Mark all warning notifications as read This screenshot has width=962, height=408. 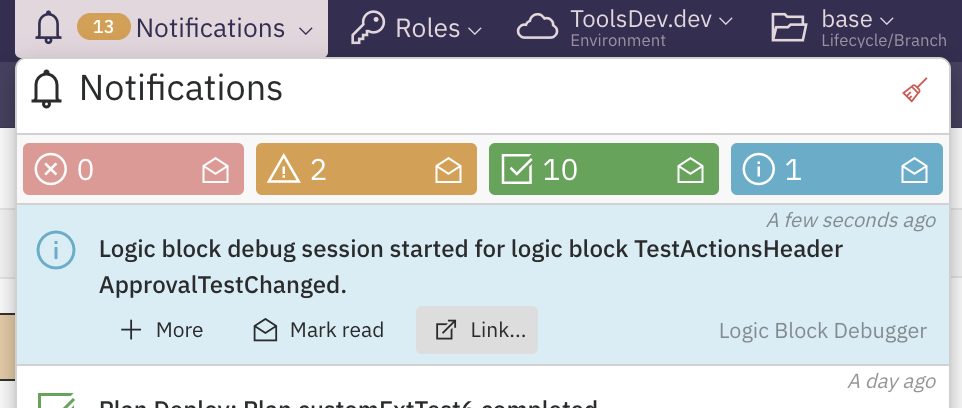(448, 171)
